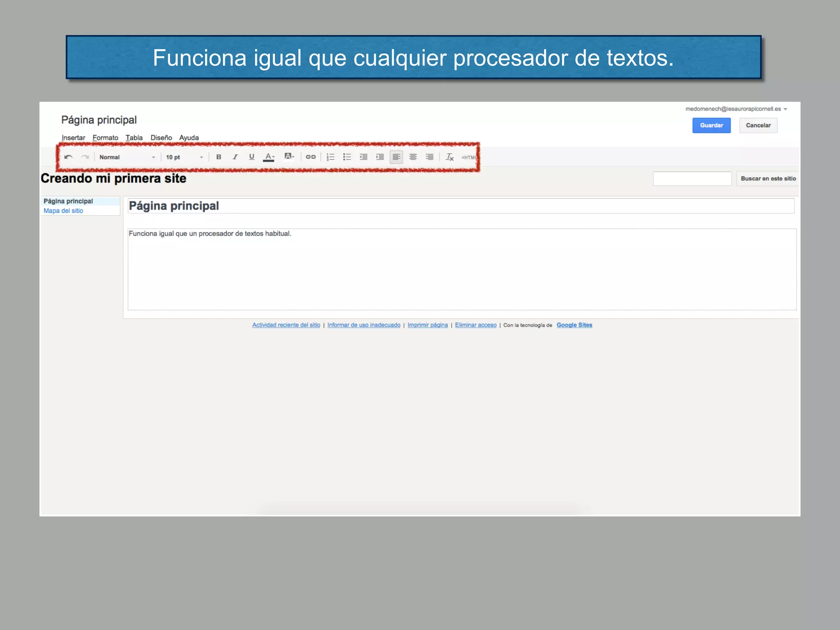The image size is (840, 630).
Task: Open the HTML source editor
Action: (x=469, y=157)
